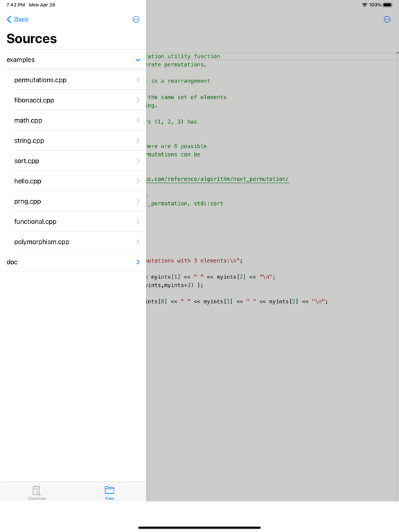
Task: Click the chevron on math.cpp row
Action: tap(138, 121)
